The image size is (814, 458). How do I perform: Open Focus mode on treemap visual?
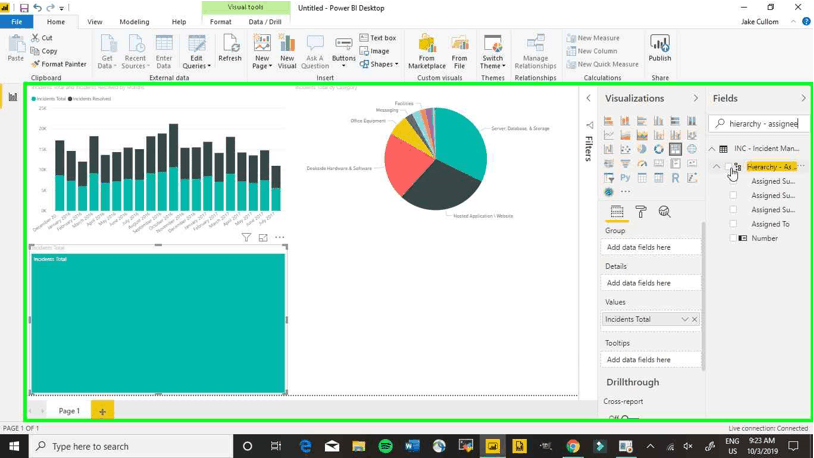(x=263, y=237)
